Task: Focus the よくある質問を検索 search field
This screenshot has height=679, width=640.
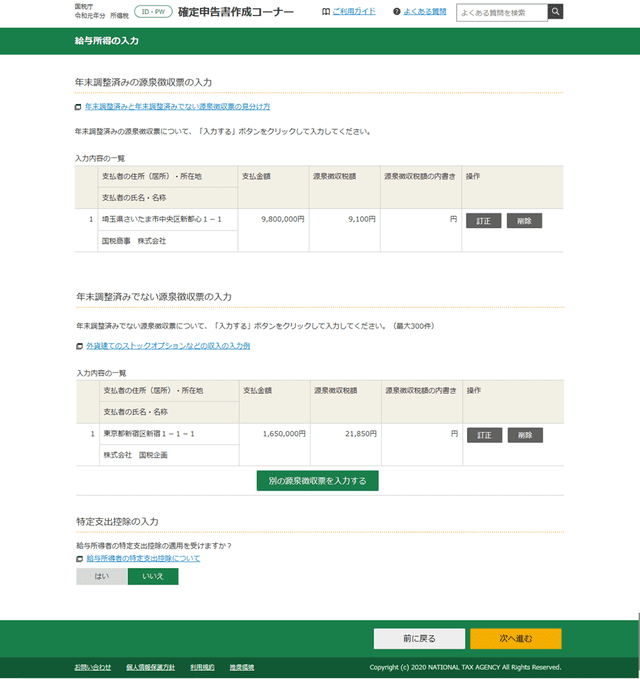Action: point(502,13)
